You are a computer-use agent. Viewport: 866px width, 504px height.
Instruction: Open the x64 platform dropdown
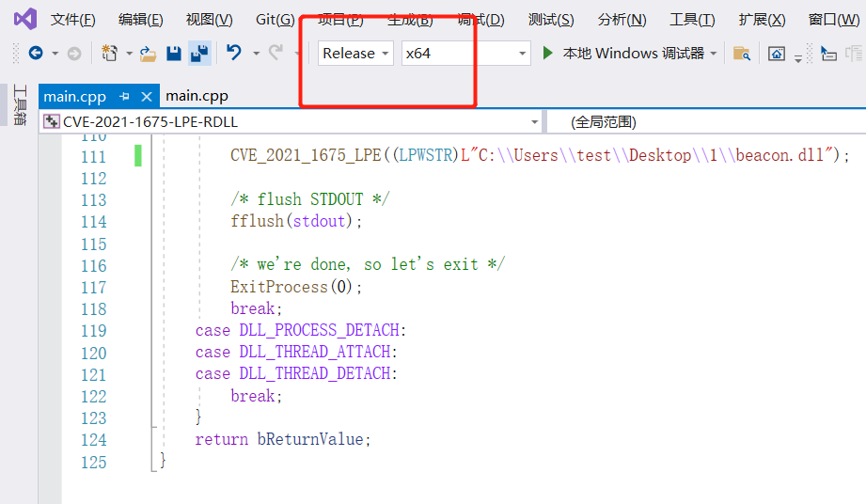tap(465, 54)
